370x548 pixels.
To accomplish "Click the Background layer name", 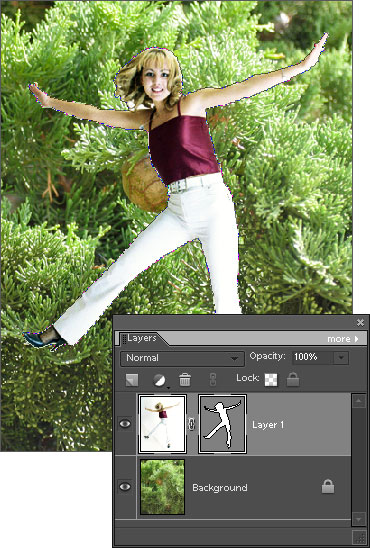I will pos(220,488).
